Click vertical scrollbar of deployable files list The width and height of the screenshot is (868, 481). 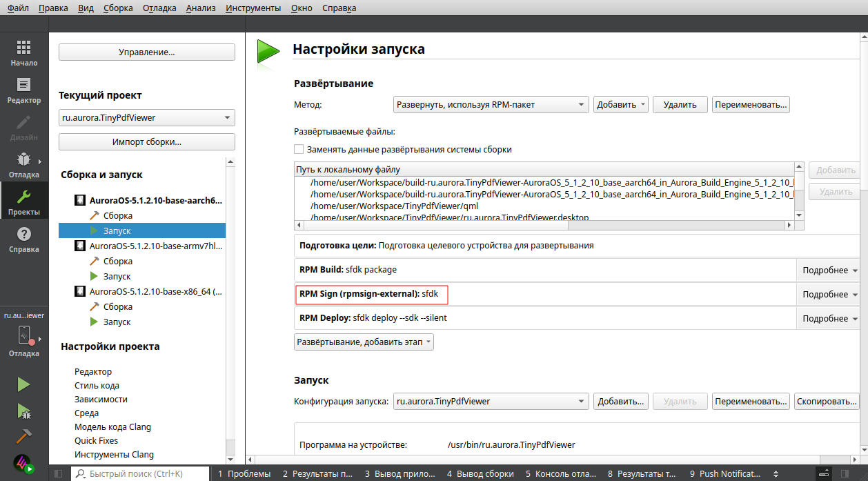(x=799, y=190)
